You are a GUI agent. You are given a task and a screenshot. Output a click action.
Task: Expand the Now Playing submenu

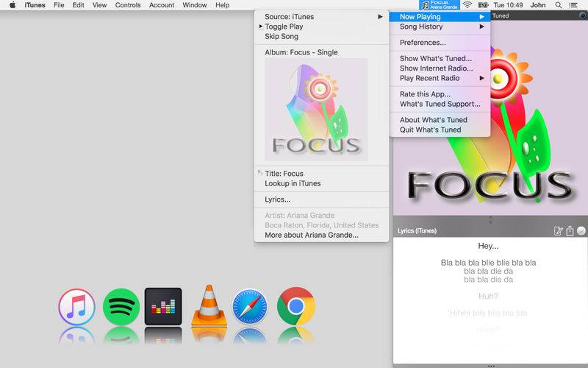tap(440, 16)
